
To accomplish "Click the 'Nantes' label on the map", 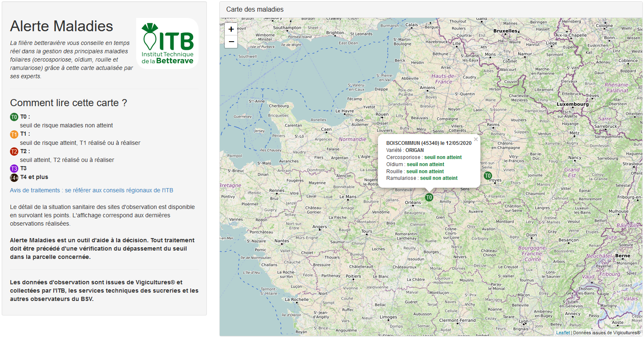I will [x=282, y=241].
